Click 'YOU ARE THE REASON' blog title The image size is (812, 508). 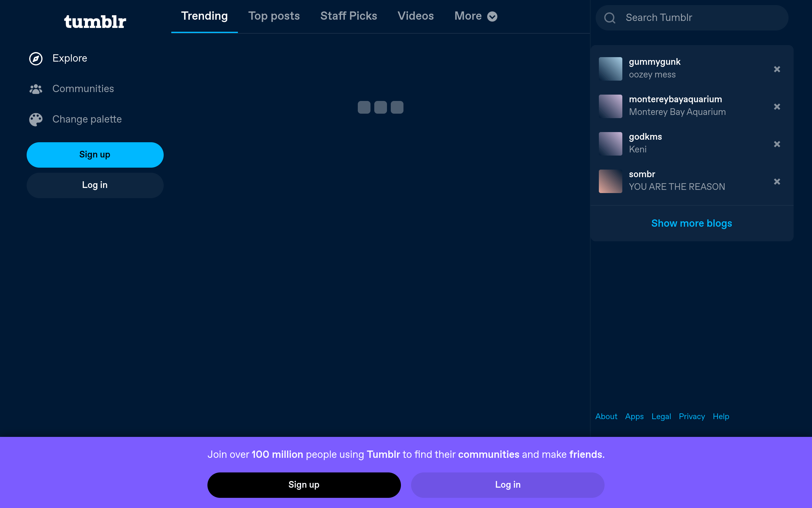coord(677,187)
